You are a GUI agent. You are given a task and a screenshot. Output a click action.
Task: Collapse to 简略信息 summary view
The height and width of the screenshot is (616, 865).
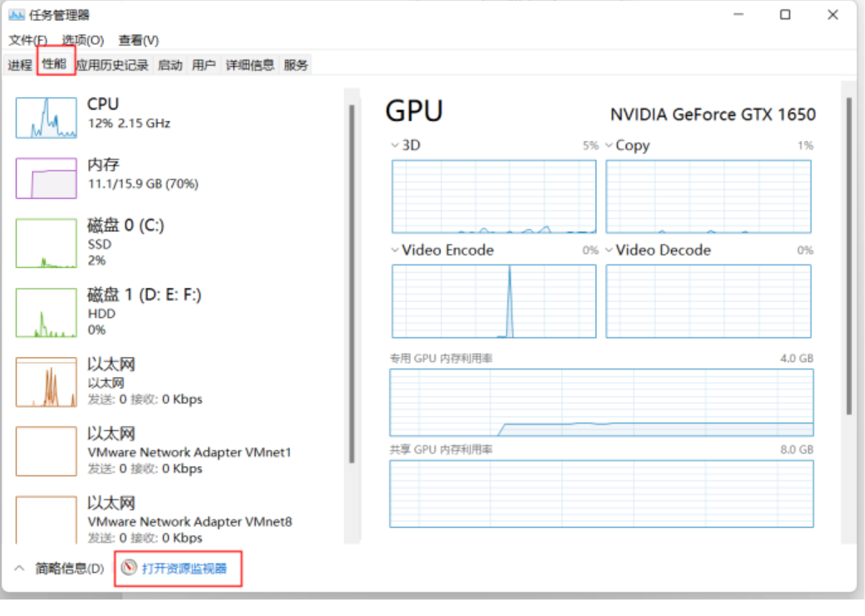60,569
